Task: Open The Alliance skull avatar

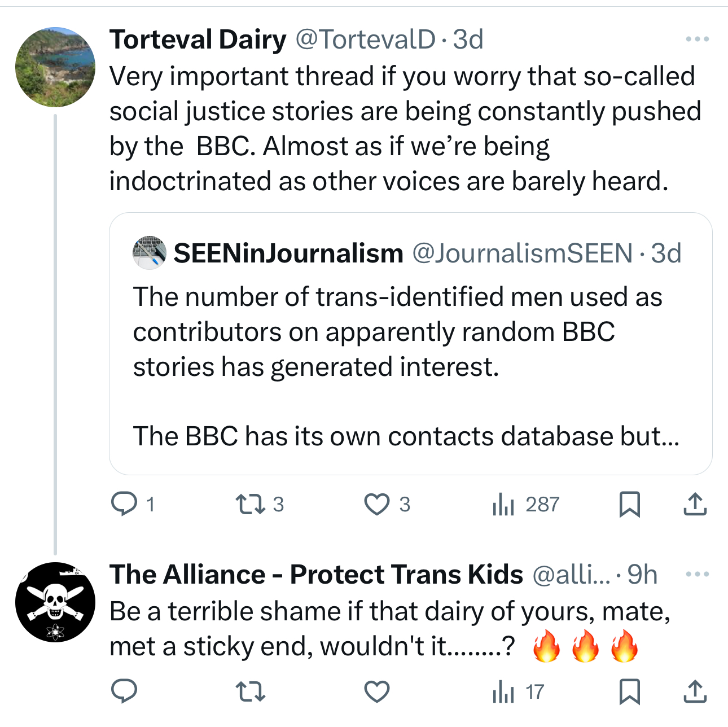Action: pos(55,602)
